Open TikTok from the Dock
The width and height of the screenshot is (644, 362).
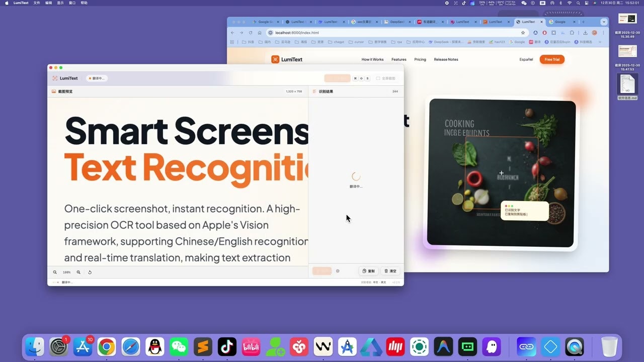coord(227,346)
